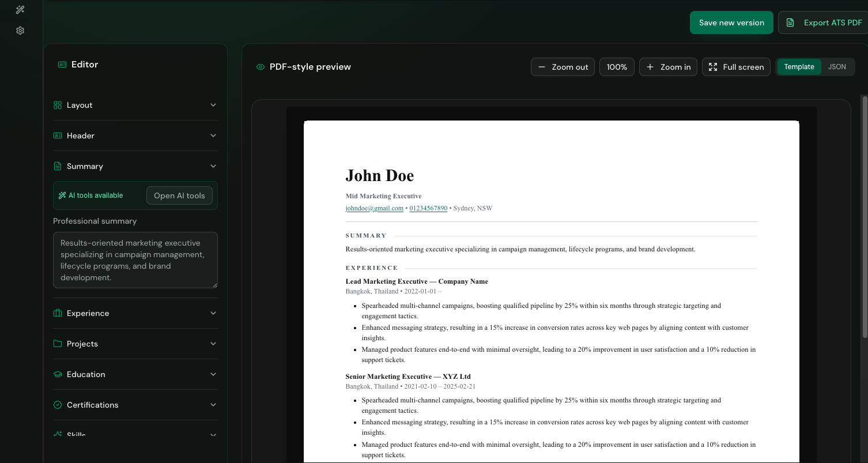Screen dimensions: 868x463
Task: Select the Certifications badge icon
Action: coord(57,404)
